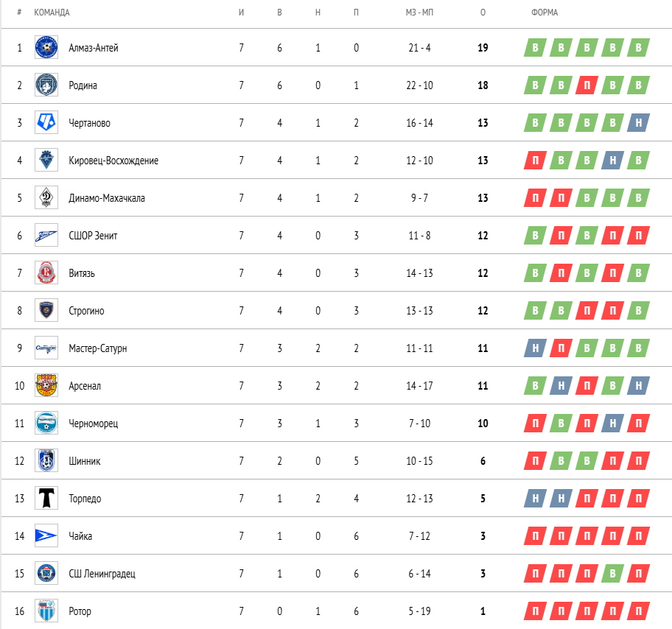Screen dimensions: 672x629
Task: Click the Торпедо black T logo
Action: click(46, 499)
